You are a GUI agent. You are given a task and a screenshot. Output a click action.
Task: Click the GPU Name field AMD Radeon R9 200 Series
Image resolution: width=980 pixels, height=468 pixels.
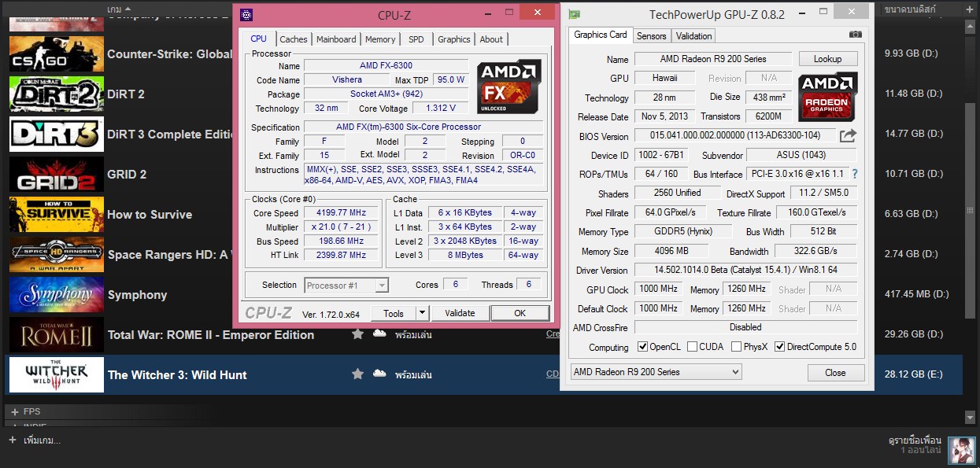coord(714,59)
